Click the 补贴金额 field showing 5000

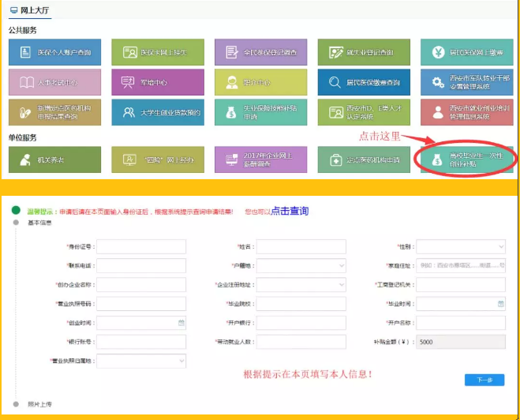461,342
